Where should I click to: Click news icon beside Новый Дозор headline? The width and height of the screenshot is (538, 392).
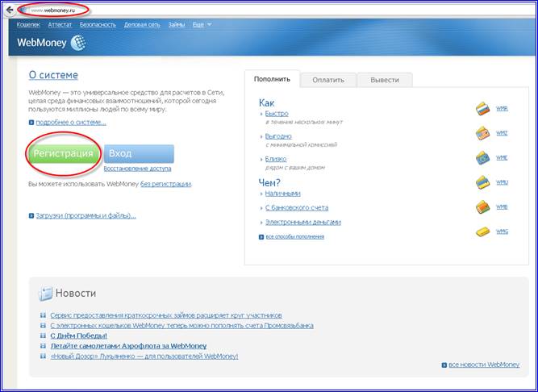pyautogui.click(x=44, y=356)
